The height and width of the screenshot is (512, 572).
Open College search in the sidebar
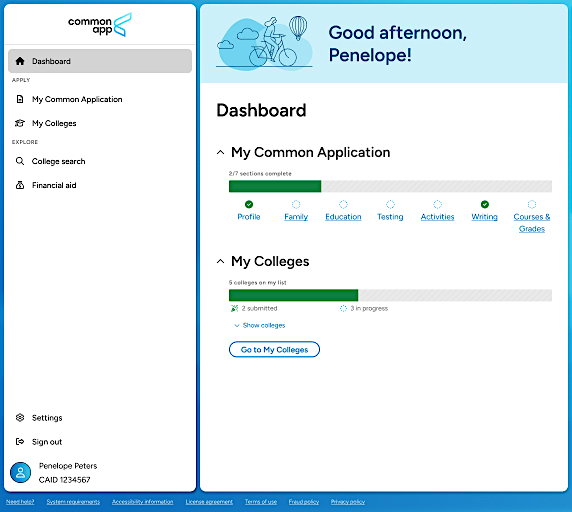pos(100,161)
